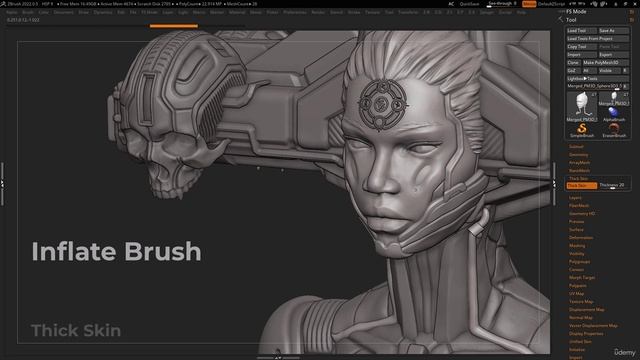Click the Import button
The width and height of the screenshot is (640, 360).
pyautogui.click(x=581, y=55)
